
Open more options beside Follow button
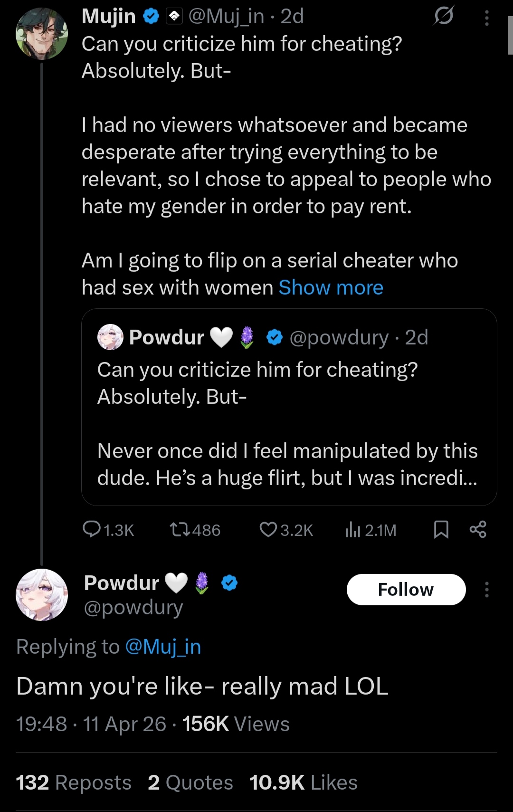[x=486, y=590]
